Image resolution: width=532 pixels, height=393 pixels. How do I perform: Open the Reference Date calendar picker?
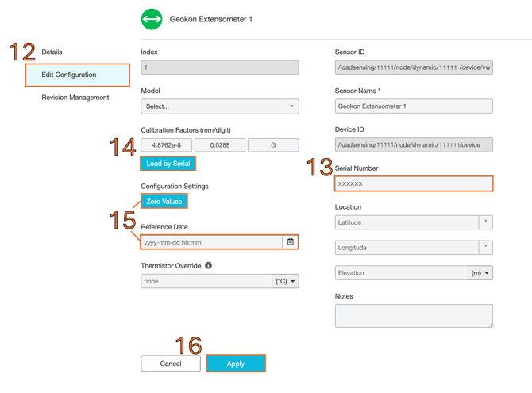291,242
